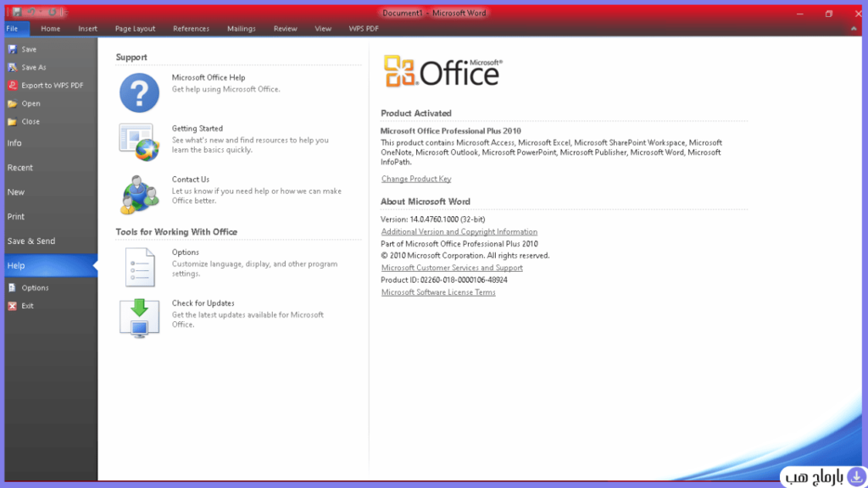868x488 pixels.
Task: Click the Save icon in Backstage sidebar
Action: (x=12, y=49)
